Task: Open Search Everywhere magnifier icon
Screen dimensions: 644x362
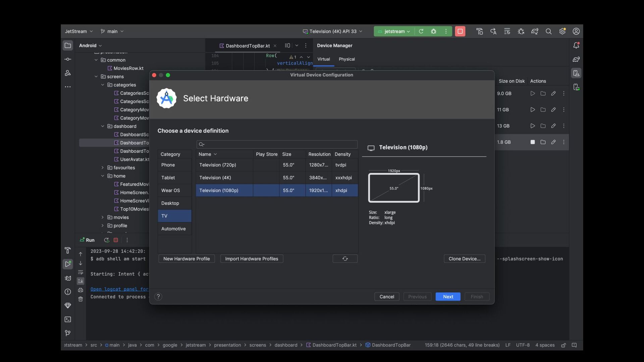Action: 548,31
